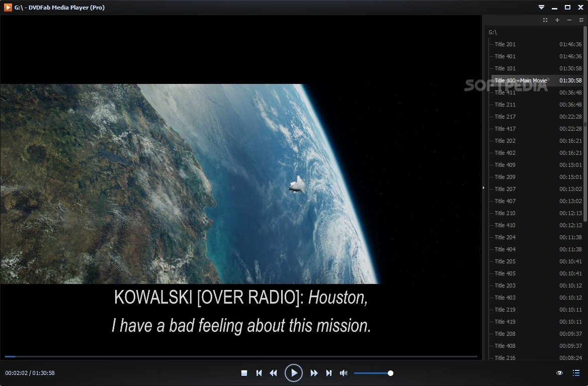Select Title 210 in playlist
The width and height of the screenshot is (588, 386).
[x=537, y=213]
